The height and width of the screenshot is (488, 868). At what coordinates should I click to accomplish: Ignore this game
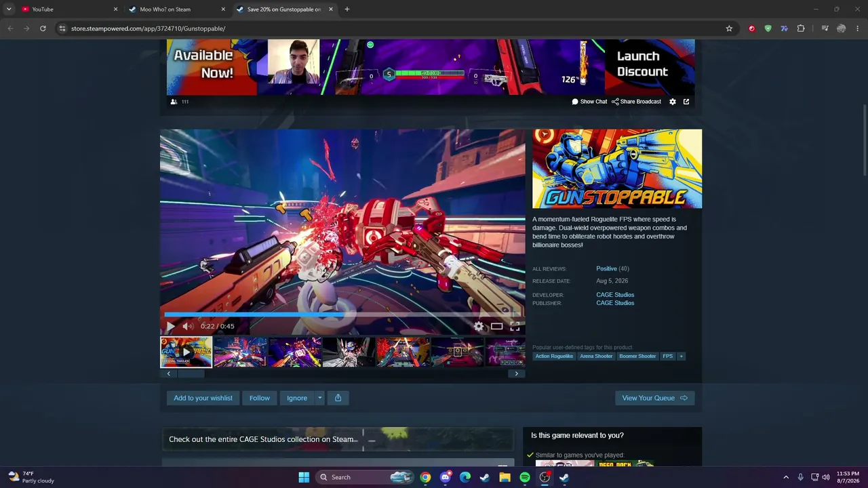[x=297, y=398]
